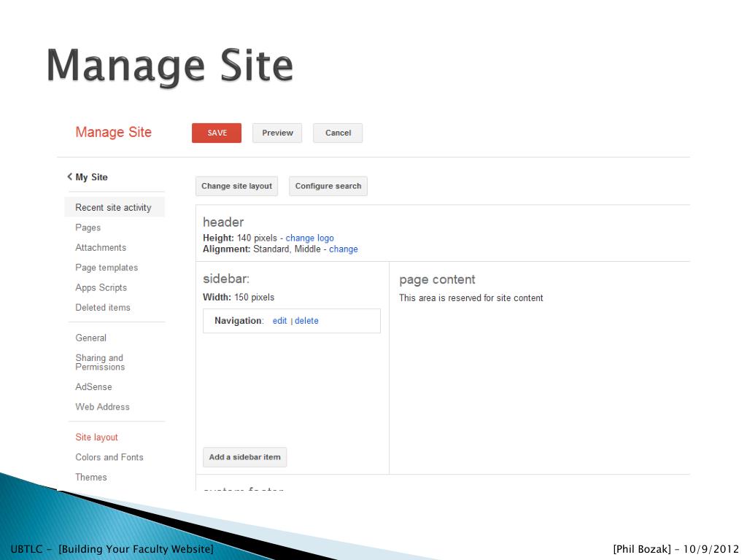Screen dimensions: 747x560
Task: Open Colors and Fonts
Action: 109,457
